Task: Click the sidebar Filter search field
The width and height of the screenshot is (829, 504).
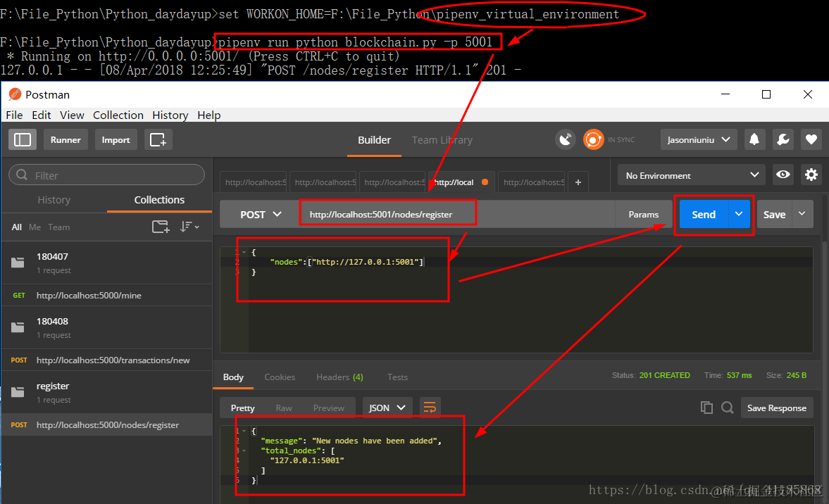Action: coord(107,175)
